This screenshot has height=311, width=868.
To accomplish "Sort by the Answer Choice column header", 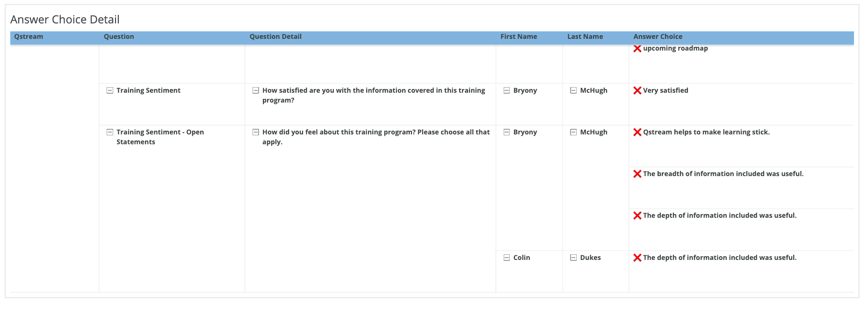I will coord(658,37).
